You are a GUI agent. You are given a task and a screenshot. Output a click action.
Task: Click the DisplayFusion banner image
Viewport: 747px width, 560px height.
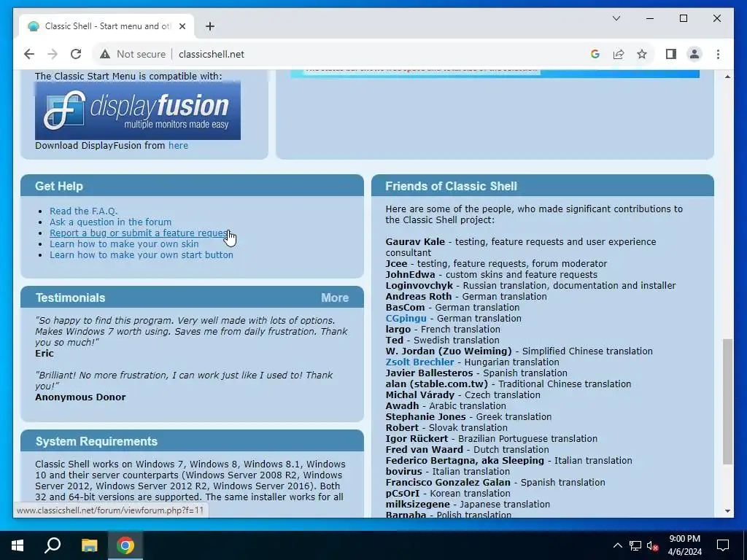pos(138,111)
